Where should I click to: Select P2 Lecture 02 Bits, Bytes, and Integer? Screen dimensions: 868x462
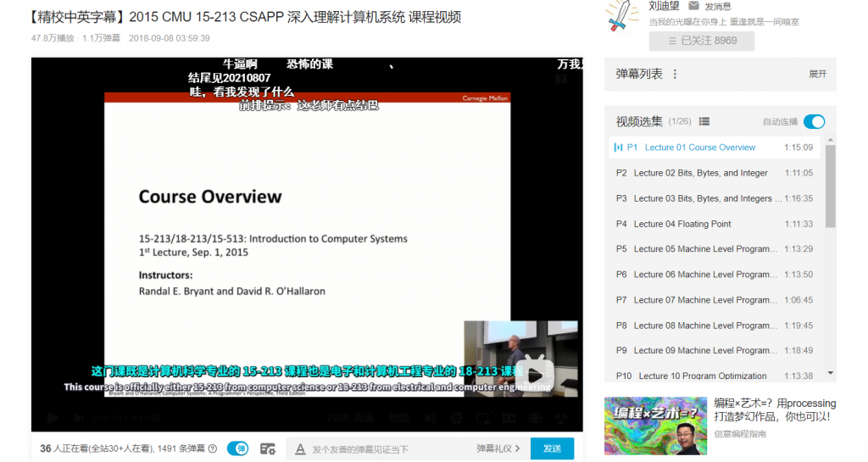coord(714,173)
